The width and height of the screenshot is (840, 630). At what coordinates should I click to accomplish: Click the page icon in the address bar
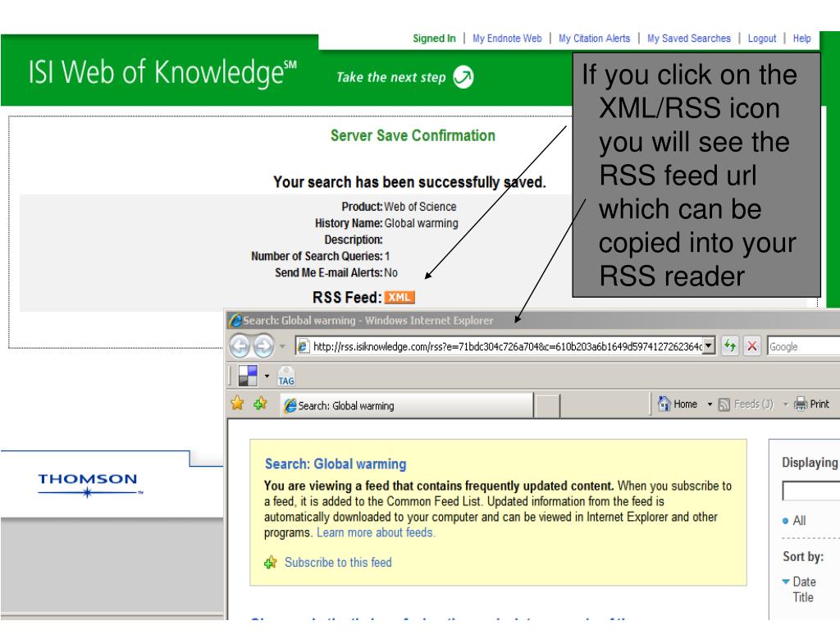303,347
